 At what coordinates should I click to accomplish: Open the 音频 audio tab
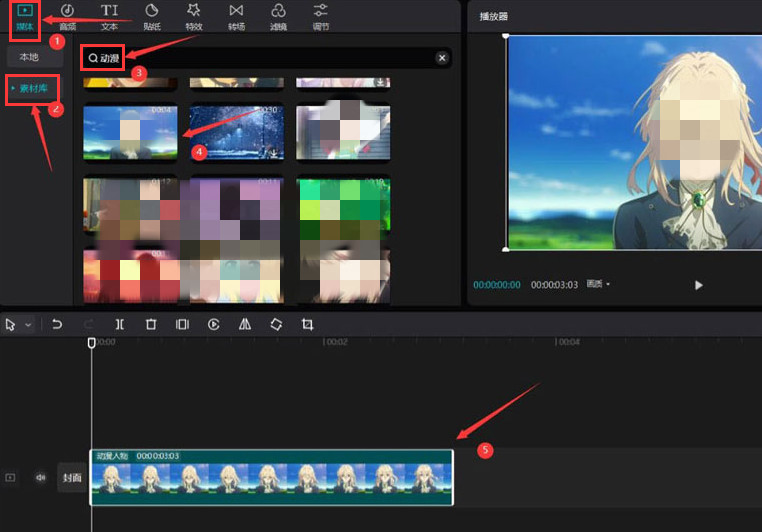68,17
